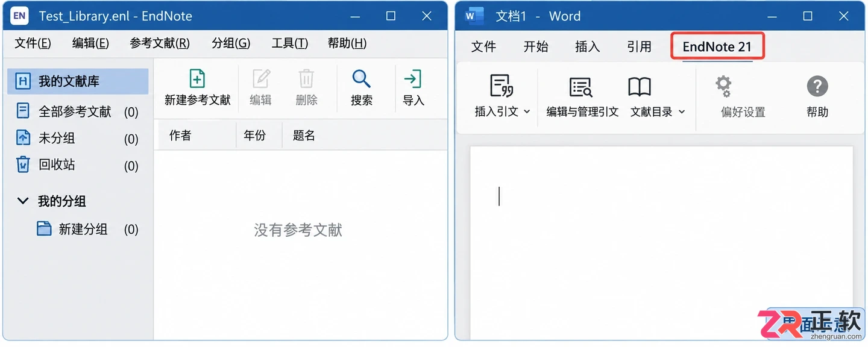Click the Word app logo in title bar
Viewport: 868px width, 347px height.
[x=474, y=16]
